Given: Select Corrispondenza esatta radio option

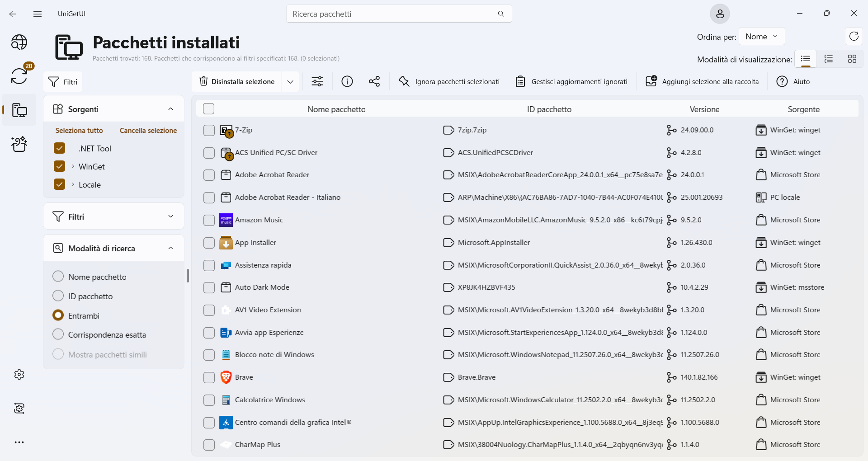Looking at the screenshot, I should click(x=58, y=334).
